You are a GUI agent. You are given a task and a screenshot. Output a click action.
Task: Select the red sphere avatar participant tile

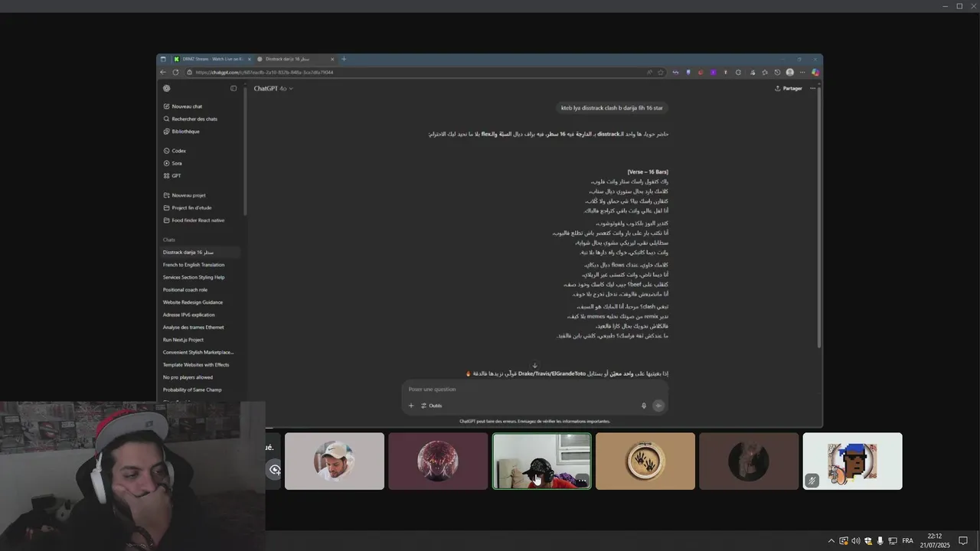point(438,461)
